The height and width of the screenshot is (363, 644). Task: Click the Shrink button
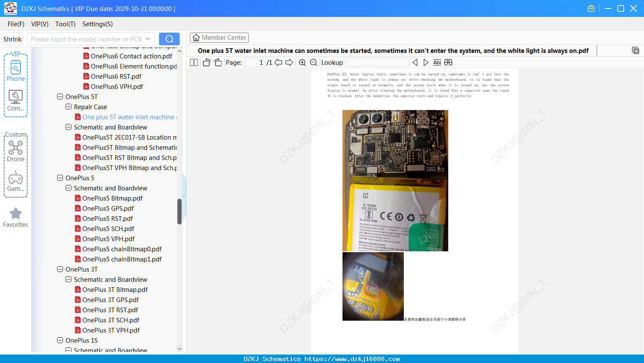coord(12,39)
